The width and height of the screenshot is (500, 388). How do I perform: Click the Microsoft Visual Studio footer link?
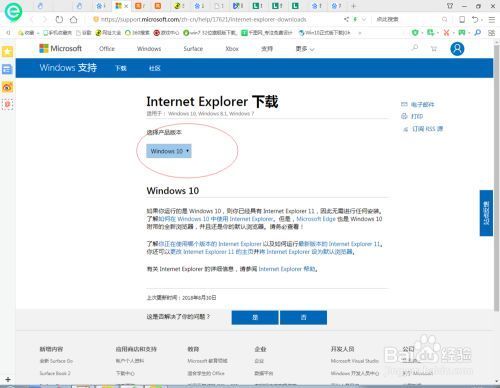(355, 361)
